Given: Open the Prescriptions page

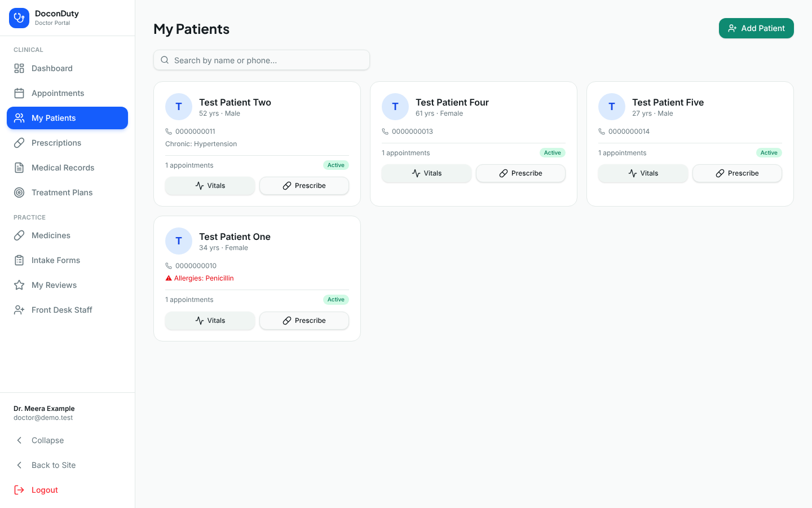Looking at the screenshot, I should [68, 143].
